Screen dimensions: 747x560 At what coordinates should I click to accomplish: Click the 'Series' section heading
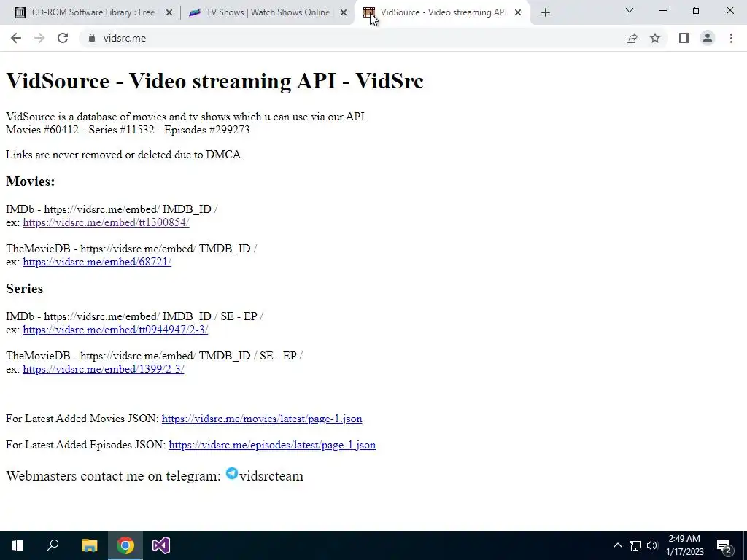click(24, 289)
